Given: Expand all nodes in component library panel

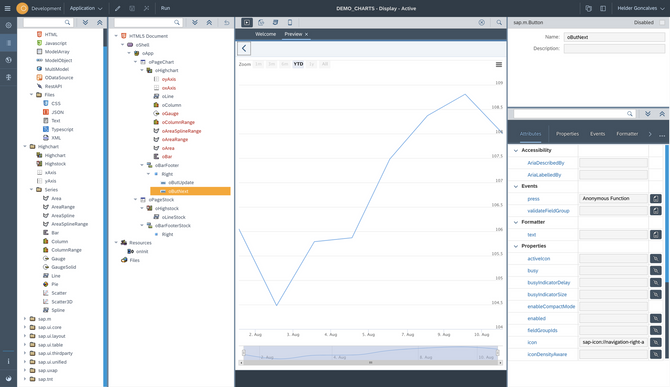Looking at the screenshot, I should 85,22.
